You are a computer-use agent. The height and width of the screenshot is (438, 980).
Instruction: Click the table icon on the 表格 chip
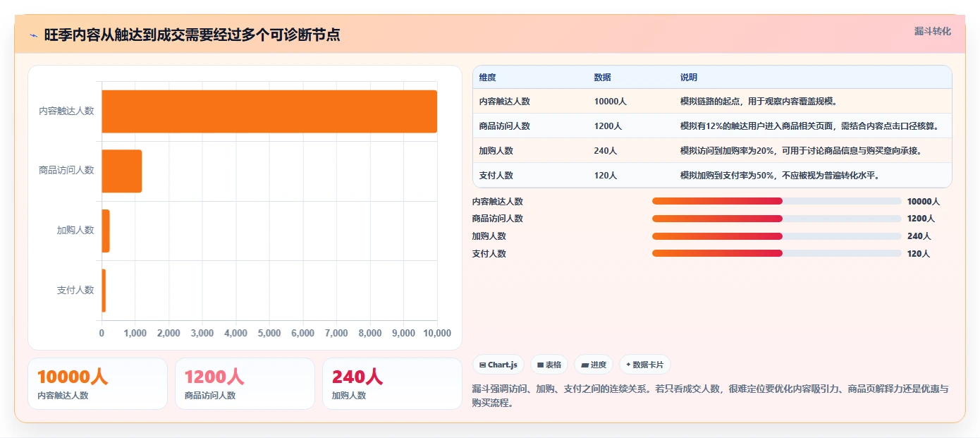540,365
